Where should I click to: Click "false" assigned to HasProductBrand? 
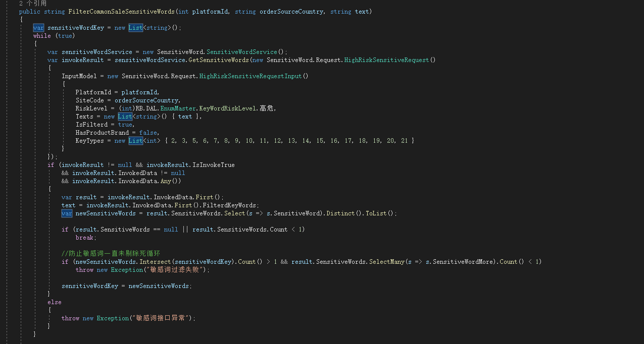pos(148,133)
